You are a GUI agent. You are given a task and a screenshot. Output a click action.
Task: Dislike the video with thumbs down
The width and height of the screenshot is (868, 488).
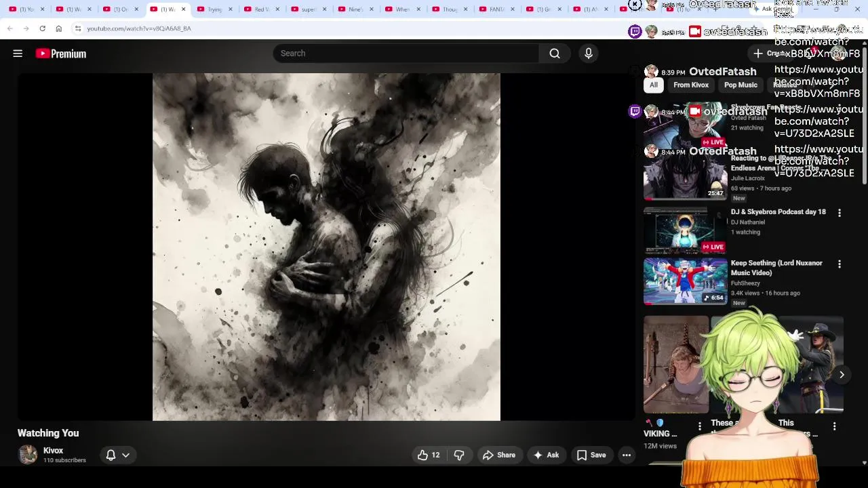tap(459, 455)
